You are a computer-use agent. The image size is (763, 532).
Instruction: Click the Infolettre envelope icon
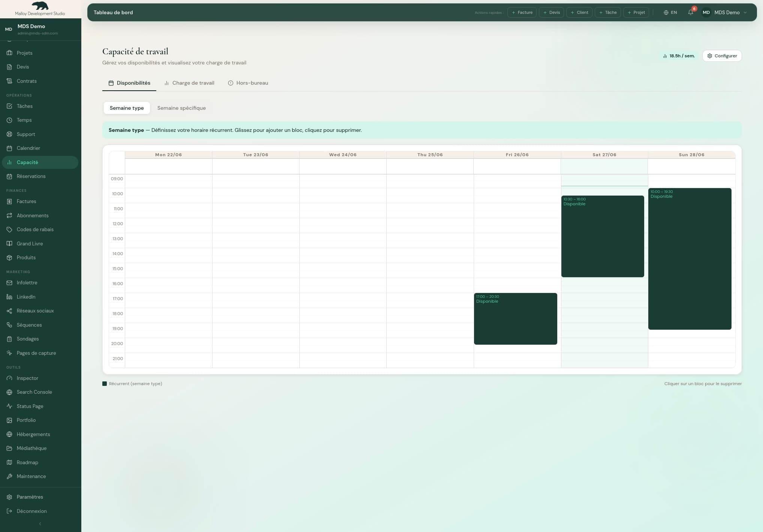pos(9,282)
